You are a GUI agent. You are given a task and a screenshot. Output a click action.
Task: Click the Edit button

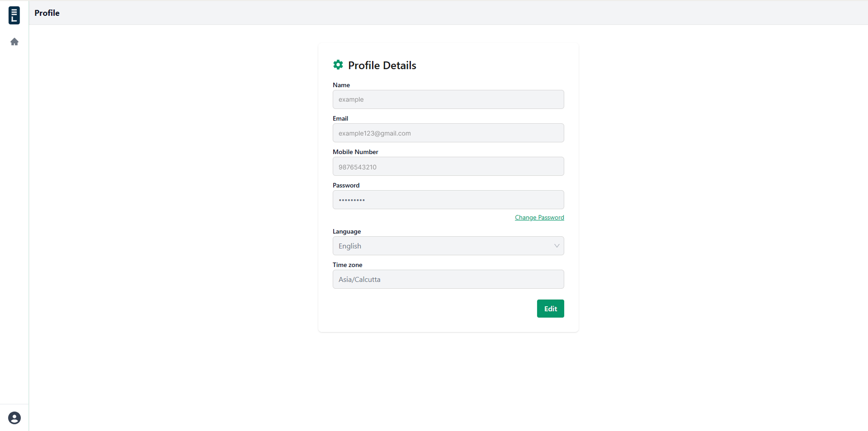(x=550, y=309)
